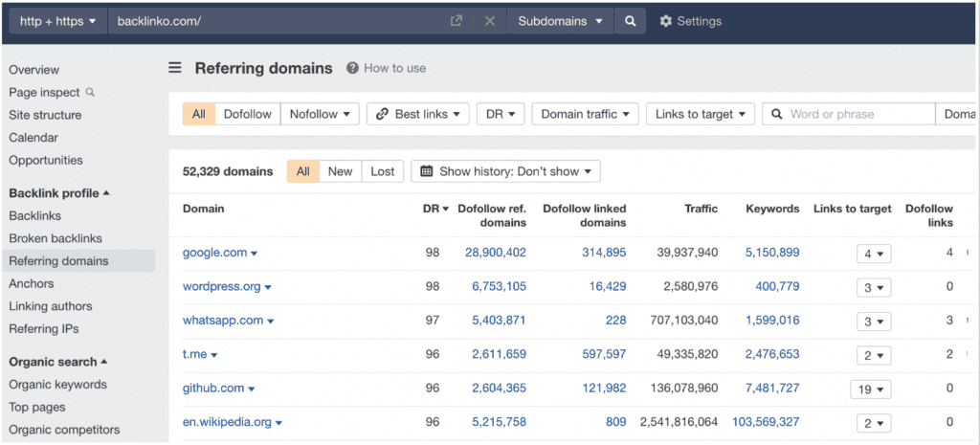Select the Dofollow filter
Image resolution: width=980 pixels, height=445 pixels.
point(248,114)
